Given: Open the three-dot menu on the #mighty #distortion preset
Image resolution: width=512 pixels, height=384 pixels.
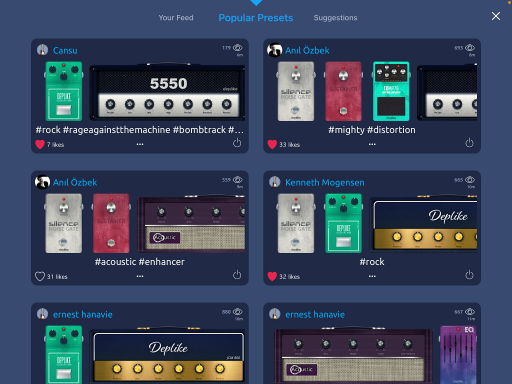Looking at the screenshot, I should coord(372,144).
